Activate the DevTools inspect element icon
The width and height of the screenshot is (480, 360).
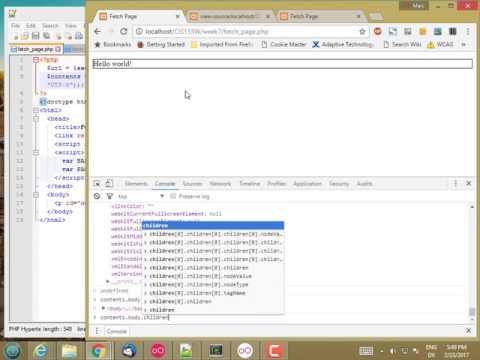[97, 184]
